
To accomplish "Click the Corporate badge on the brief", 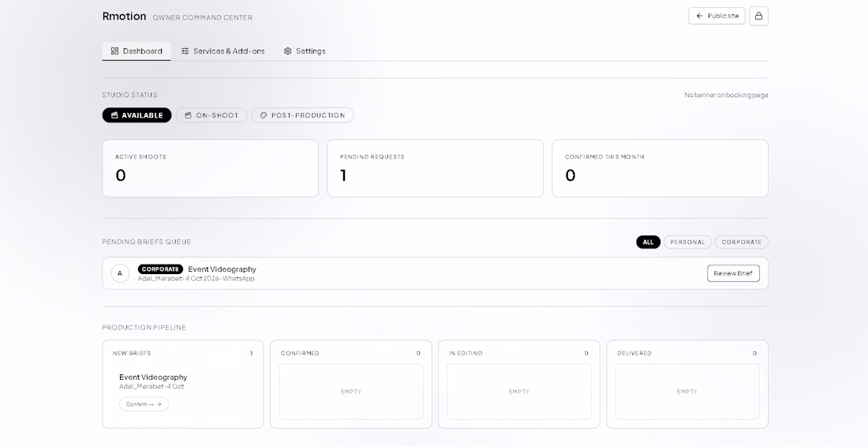I will [160, 269].
